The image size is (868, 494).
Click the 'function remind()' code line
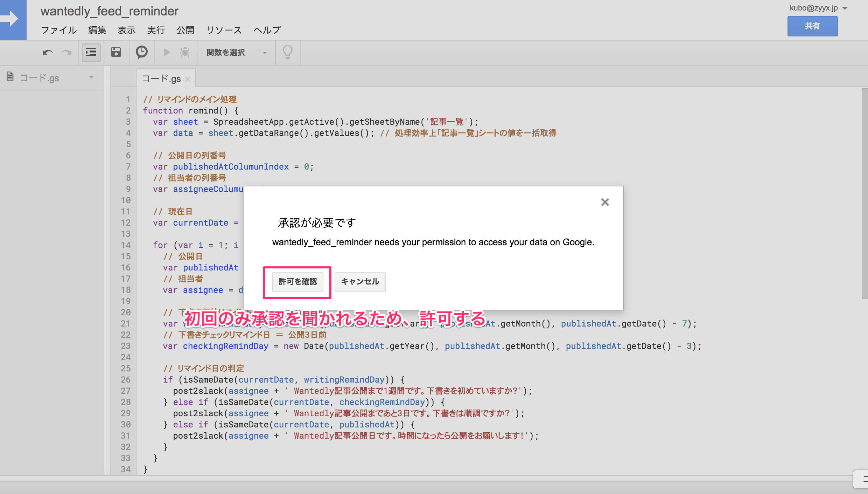[191, 110]
